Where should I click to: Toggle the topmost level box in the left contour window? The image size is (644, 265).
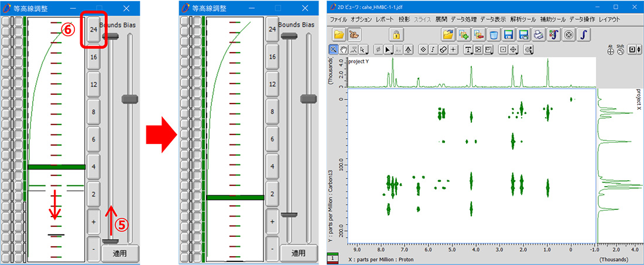6,21
